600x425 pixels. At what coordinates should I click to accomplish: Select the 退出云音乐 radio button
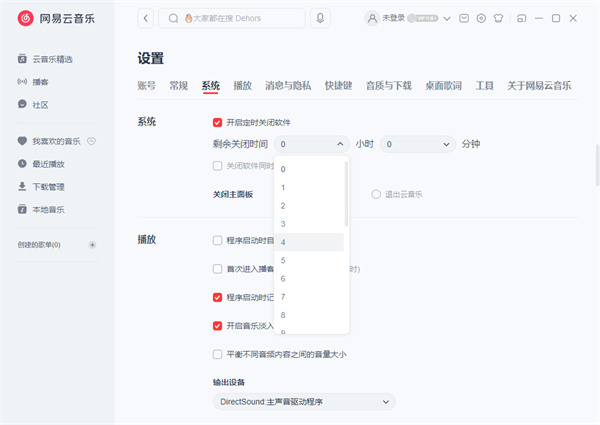point(376,194)
